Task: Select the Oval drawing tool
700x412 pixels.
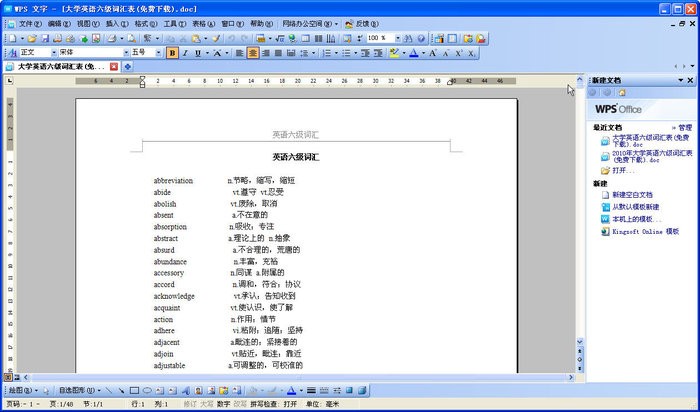Action: [x=147, y=391]
